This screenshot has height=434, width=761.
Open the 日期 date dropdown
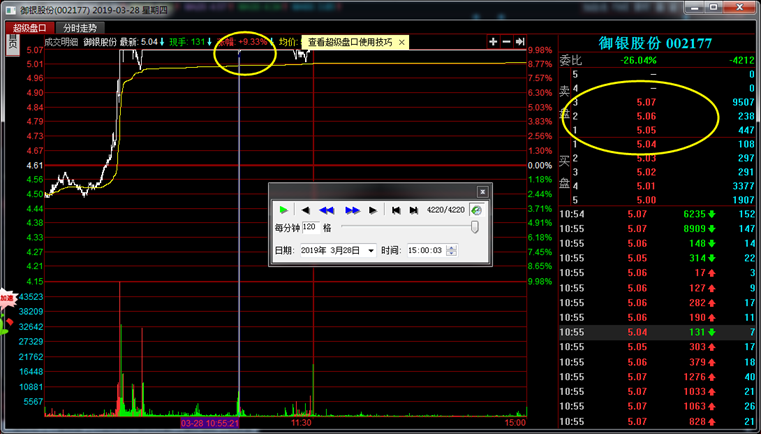[x=371, y=251]
